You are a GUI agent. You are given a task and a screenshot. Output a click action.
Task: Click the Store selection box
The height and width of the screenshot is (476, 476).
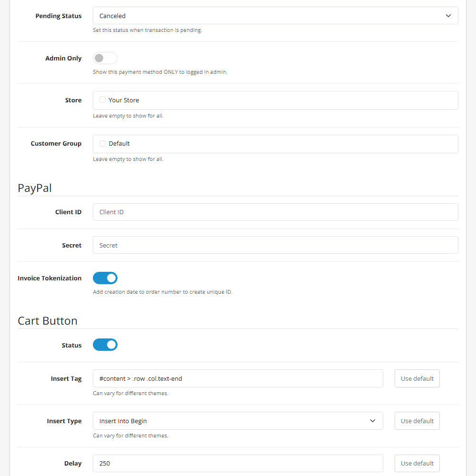point(275,100)
